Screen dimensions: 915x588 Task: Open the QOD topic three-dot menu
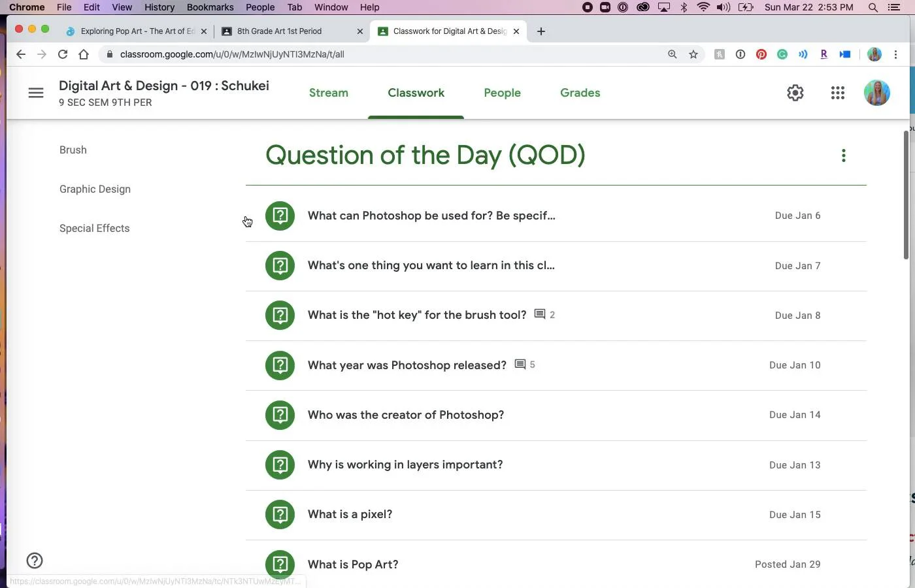(x=843, y=155)
